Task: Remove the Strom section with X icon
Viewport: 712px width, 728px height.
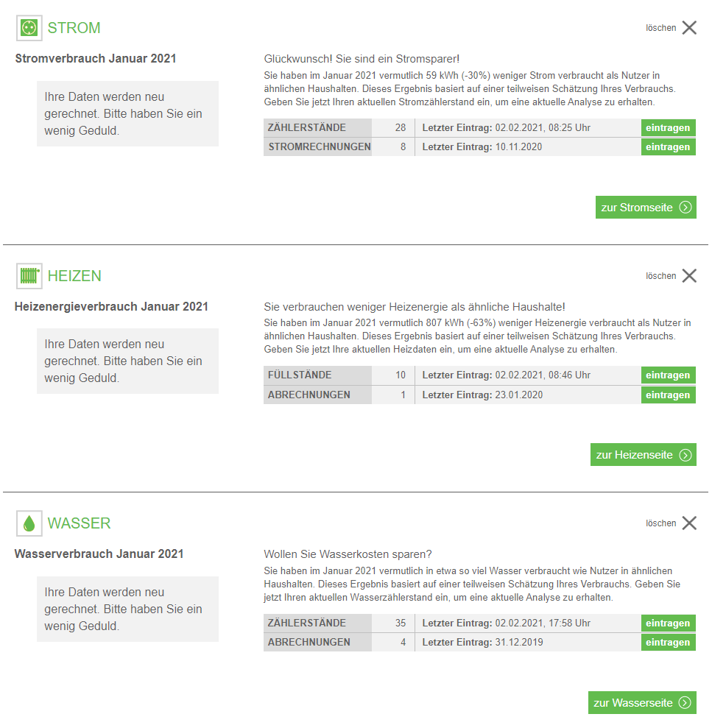Action: coord(689,28)
